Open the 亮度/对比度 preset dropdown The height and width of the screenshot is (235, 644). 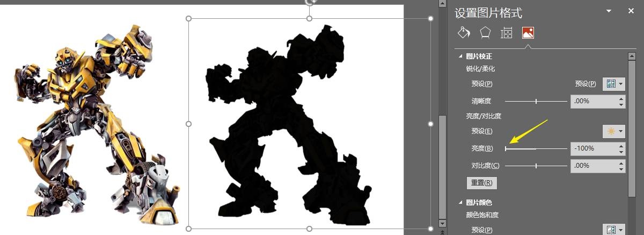(x=614, y=131)
